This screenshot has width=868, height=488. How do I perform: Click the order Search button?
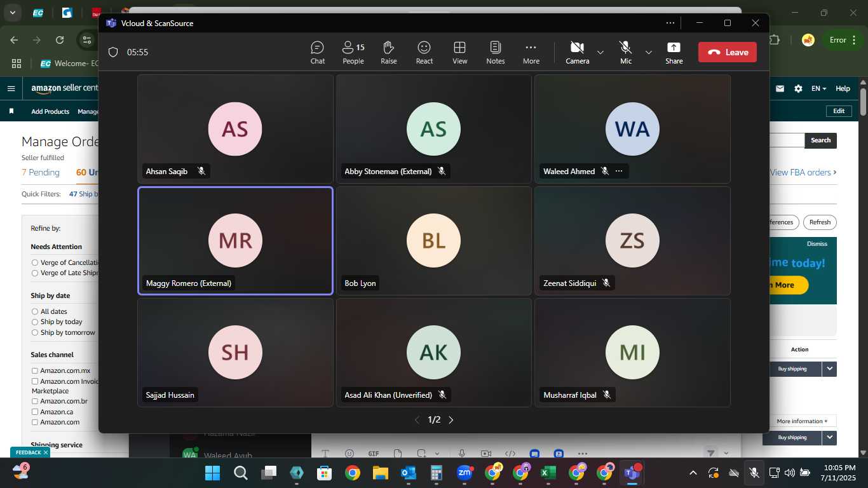[820, 140]
